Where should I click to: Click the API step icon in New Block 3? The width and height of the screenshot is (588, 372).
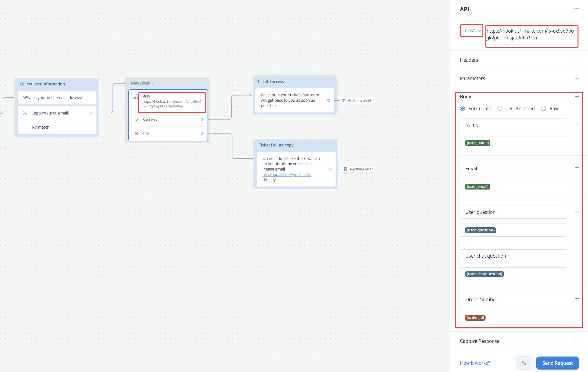pos(136,97)
